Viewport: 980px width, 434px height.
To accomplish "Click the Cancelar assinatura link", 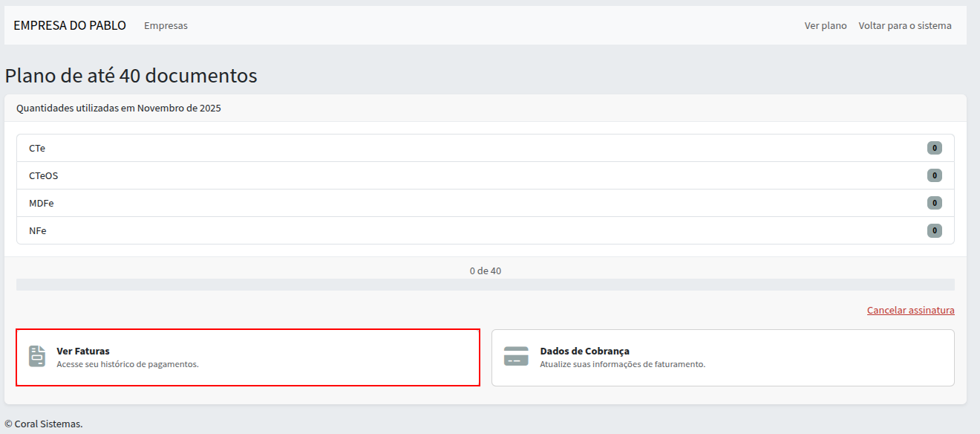I will point(910,310).
